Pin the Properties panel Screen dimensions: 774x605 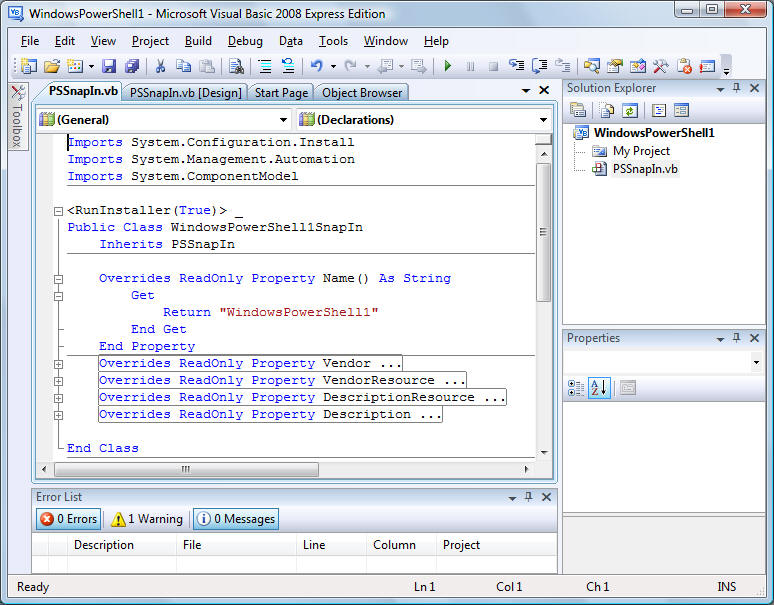click(736, 338)
